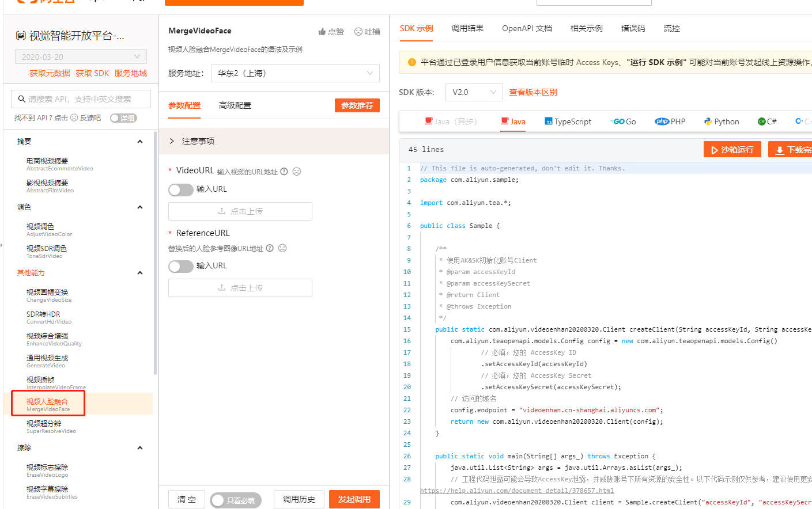Select the Java（异步）language tab
The height and width of the screenshot is (509, 812).
tap(451, 121)
